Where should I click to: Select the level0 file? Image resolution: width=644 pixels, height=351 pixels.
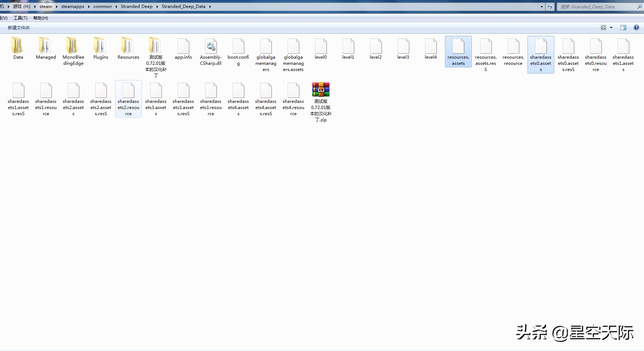(x=321, y=48)
